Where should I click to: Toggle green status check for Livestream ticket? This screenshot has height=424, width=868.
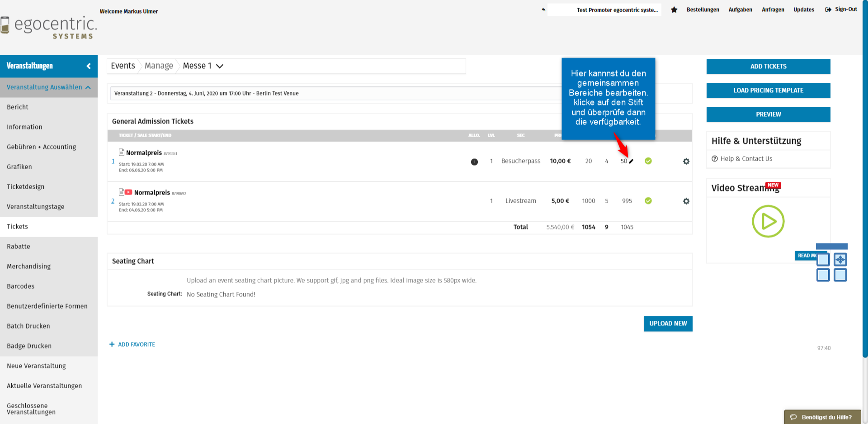(x=648, y=201)
